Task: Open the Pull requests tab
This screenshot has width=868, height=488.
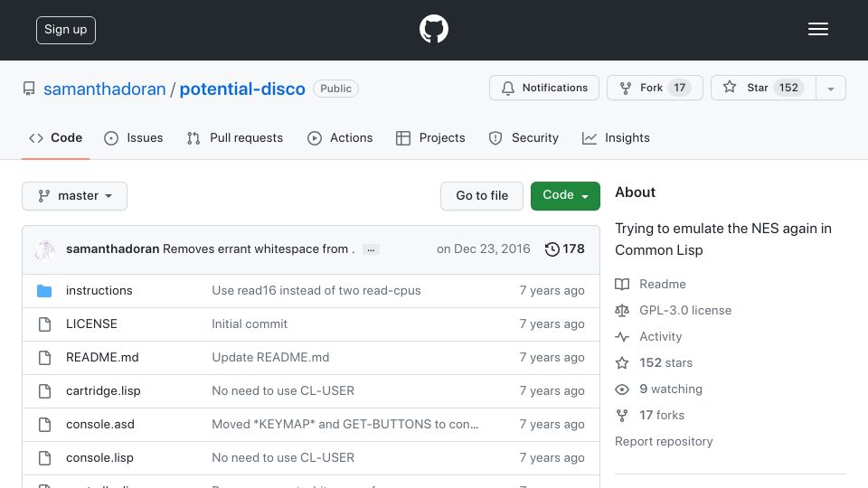Action: (235, 137)
